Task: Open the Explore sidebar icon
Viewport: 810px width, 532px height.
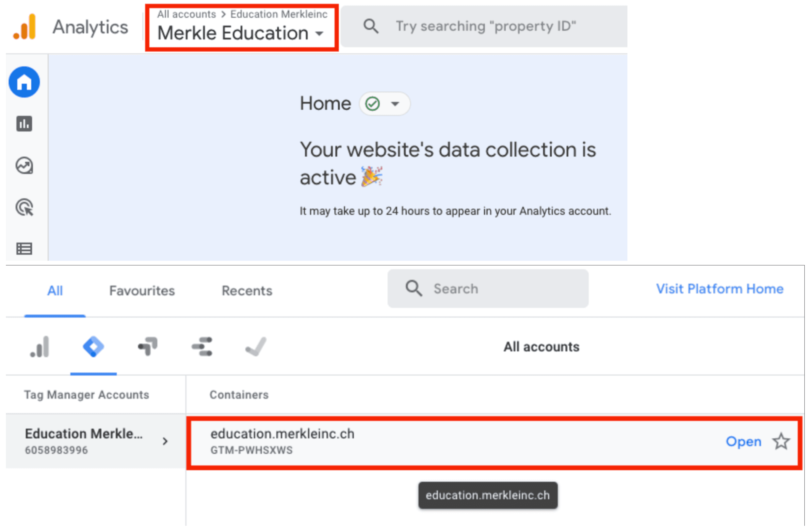Action: 24,166
